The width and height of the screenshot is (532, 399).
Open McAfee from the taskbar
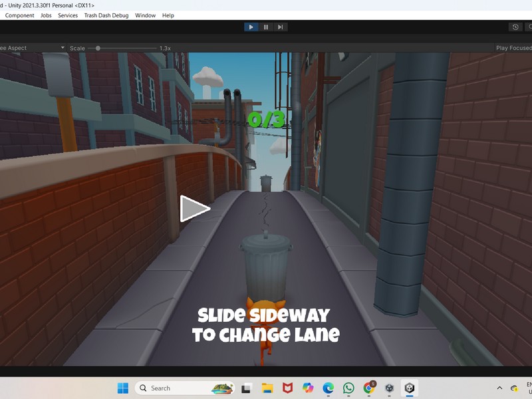pyautogui.click(x=287, y=388)
